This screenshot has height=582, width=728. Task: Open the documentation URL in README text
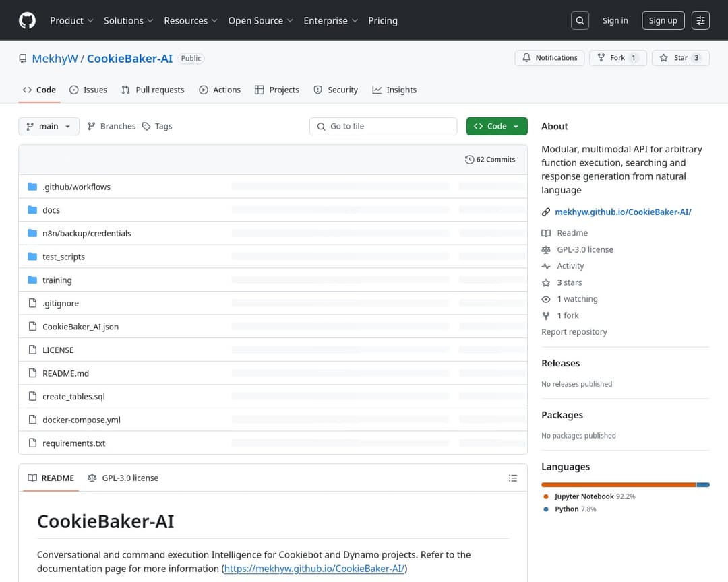pyautogui.click(x=314, y=569)
